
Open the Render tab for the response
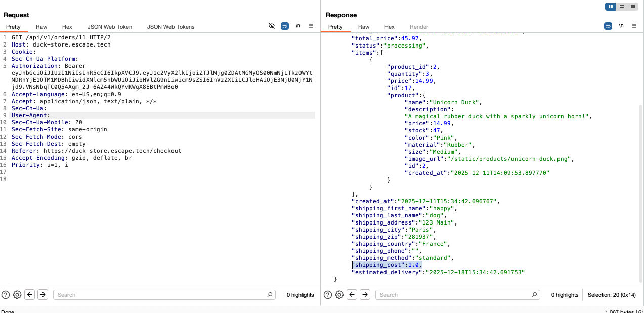click(x=418, y=27)
